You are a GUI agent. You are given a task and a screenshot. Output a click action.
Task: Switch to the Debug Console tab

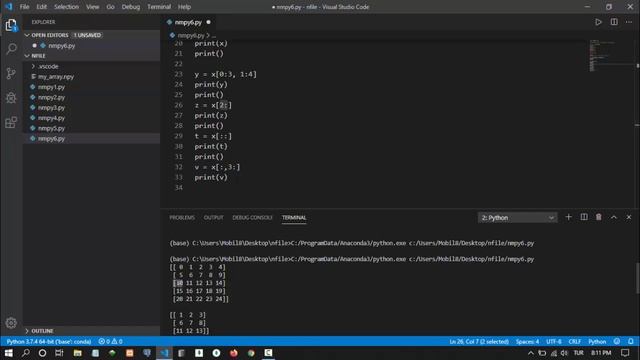(x=252, y=218)
